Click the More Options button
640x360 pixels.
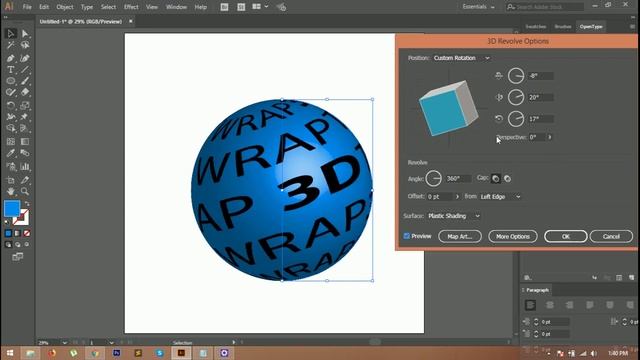point(513,236)
